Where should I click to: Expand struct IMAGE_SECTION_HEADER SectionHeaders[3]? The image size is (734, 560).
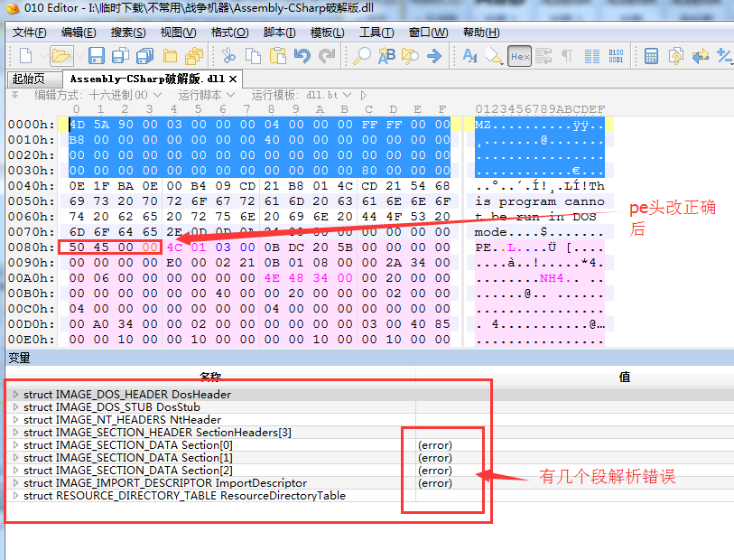[x=15, y=432]
